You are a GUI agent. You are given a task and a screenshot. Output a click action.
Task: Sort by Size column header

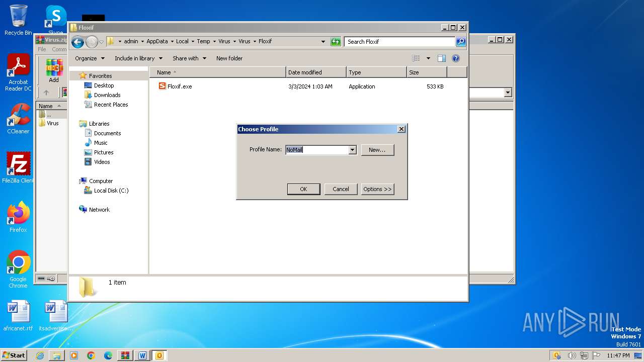[x=427, y=72]
